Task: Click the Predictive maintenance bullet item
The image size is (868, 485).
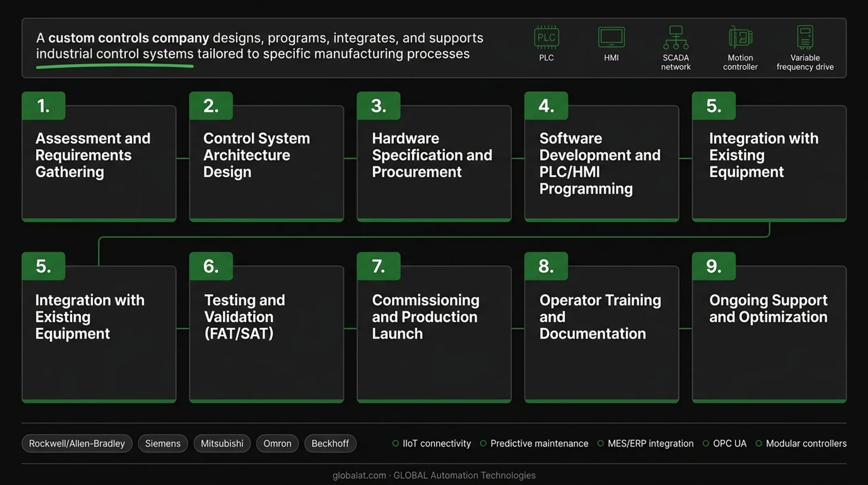Action: point(534,443)
